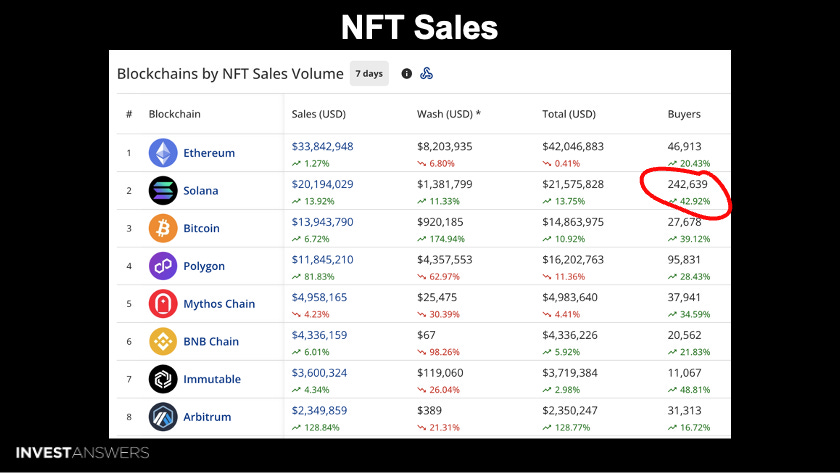Open the Immutable blockchain link
Image resolution: width=840 pixels, height=473 pixels.
tap(212, 379)
